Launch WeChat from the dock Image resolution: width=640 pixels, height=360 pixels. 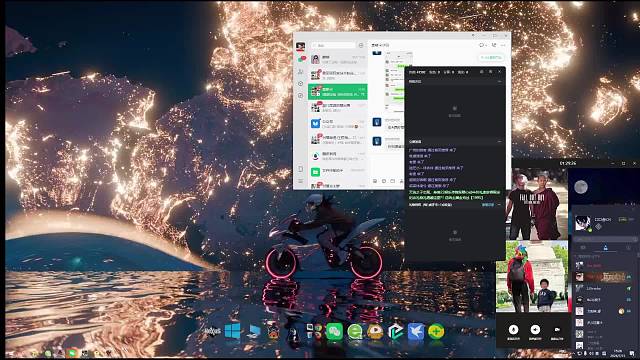(334, 331)
